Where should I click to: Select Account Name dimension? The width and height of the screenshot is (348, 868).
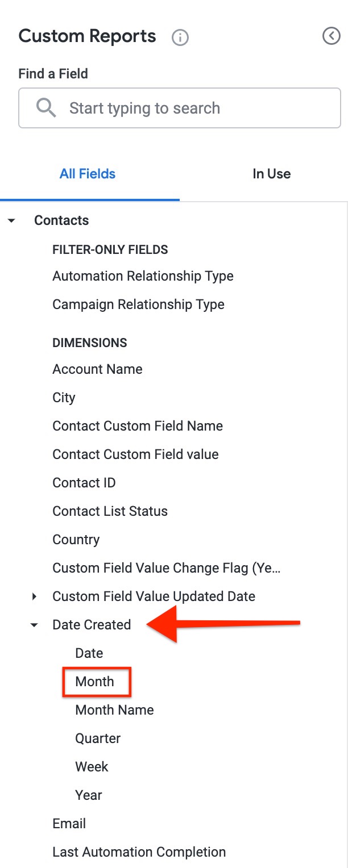[x=97, y=369]
